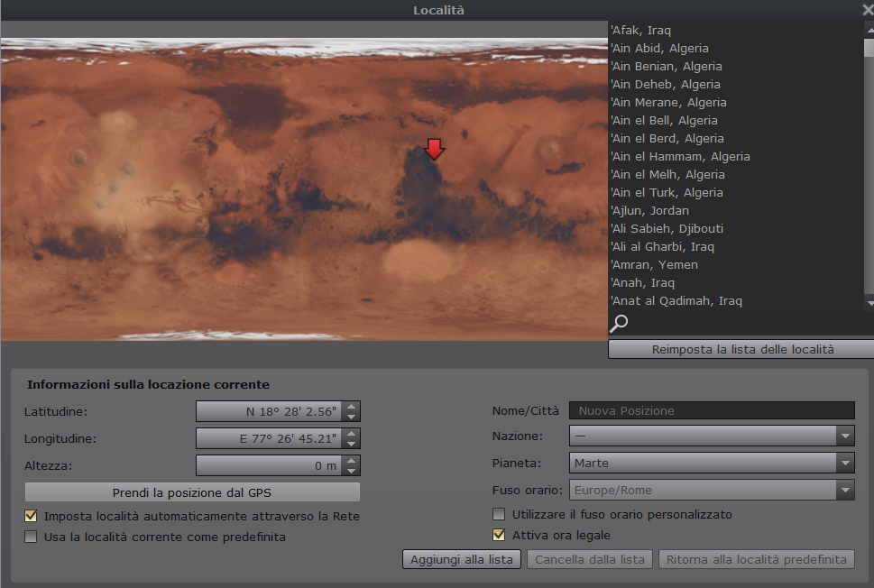Select 'Afak, Iraq in list
Image resolution: width=874 pixels, height=588 pixels.
point(736,30)
